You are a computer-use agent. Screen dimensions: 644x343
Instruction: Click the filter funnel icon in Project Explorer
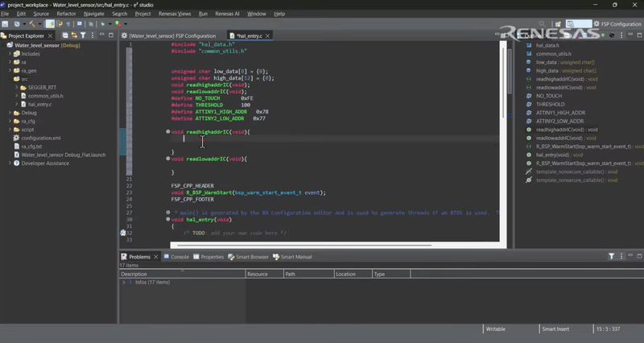pyautogui.click(x=83, y=35)
